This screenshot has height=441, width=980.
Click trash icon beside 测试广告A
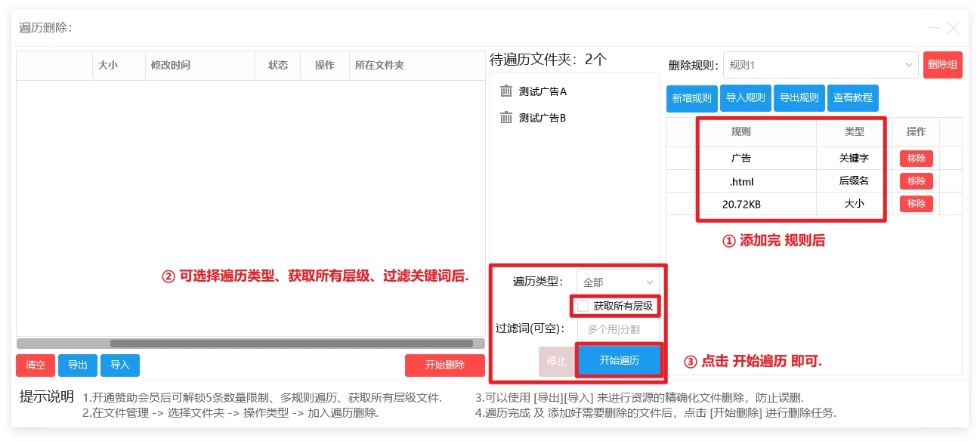(505, 91)
